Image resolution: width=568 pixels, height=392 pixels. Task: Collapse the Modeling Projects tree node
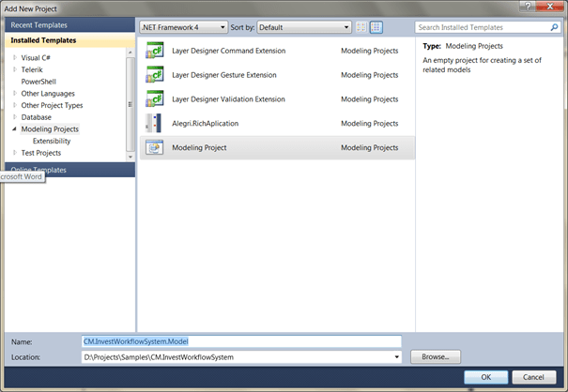click(x=14, y=129)
